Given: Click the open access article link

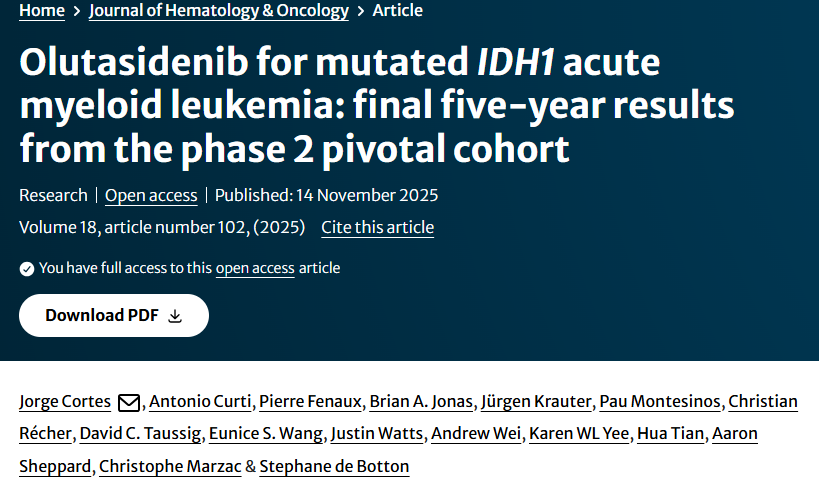Looking at the screenshot, I should point(255,268).
